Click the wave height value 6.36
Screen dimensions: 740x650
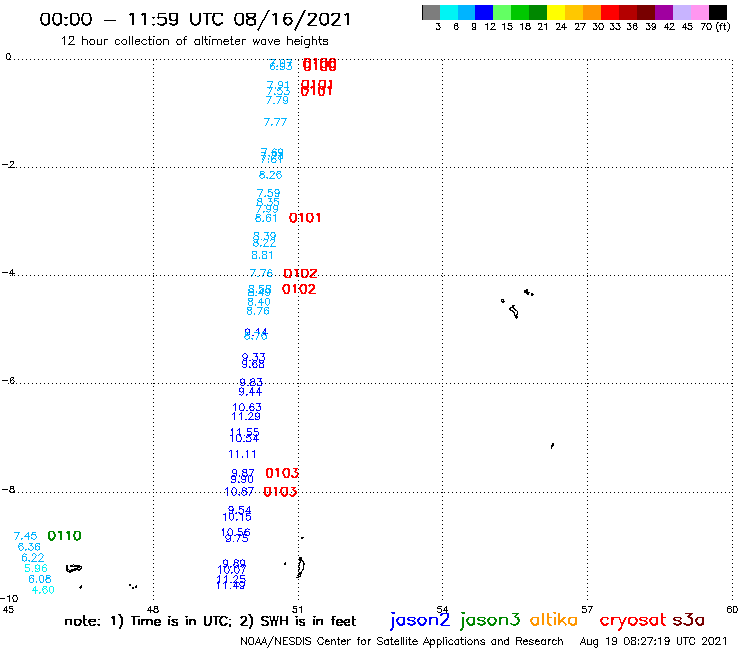[x=29, y=547]
